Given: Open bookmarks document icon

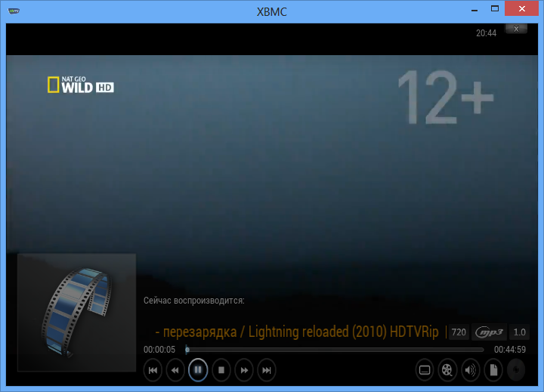Looking at the screenshot, I should click(x=493, y=370).
